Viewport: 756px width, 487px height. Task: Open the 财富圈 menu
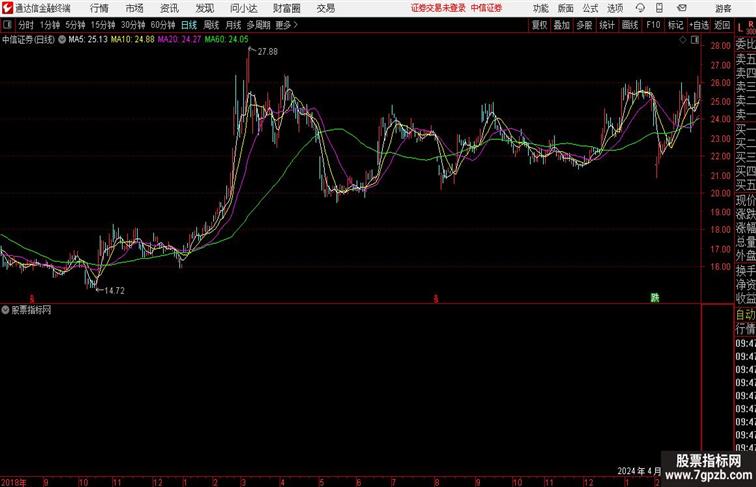click(x=286, y=8)
